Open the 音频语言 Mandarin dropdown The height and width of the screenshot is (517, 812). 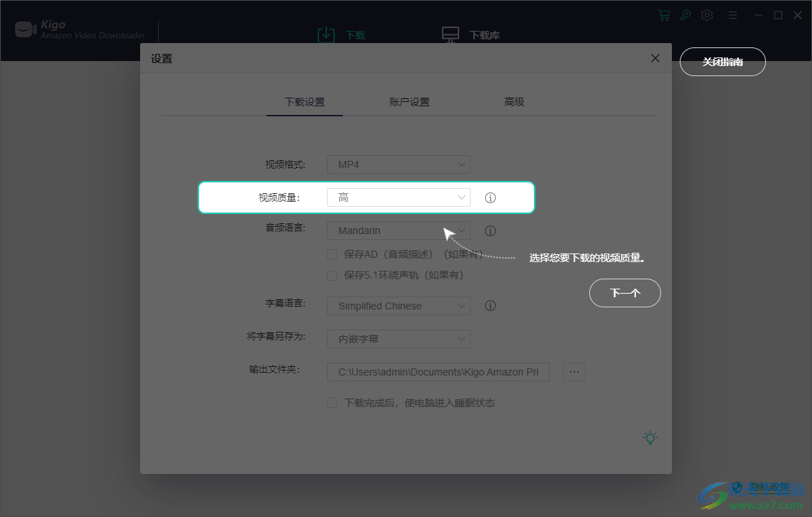(399, 230)
